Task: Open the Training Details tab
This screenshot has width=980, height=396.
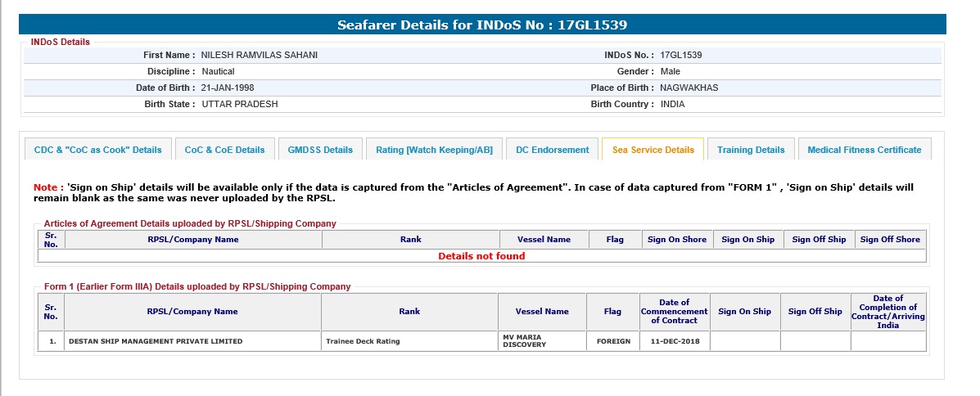Action: (x=750, y=150)
